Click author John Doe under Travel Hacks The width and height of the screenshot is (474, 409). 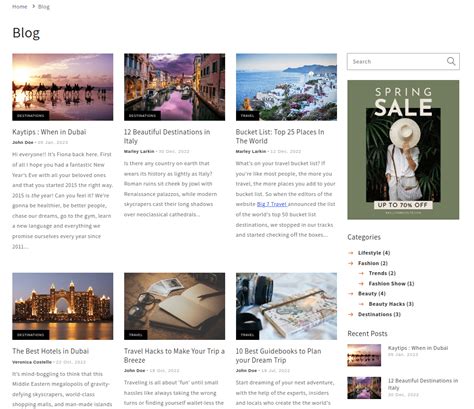coord(135,371)
